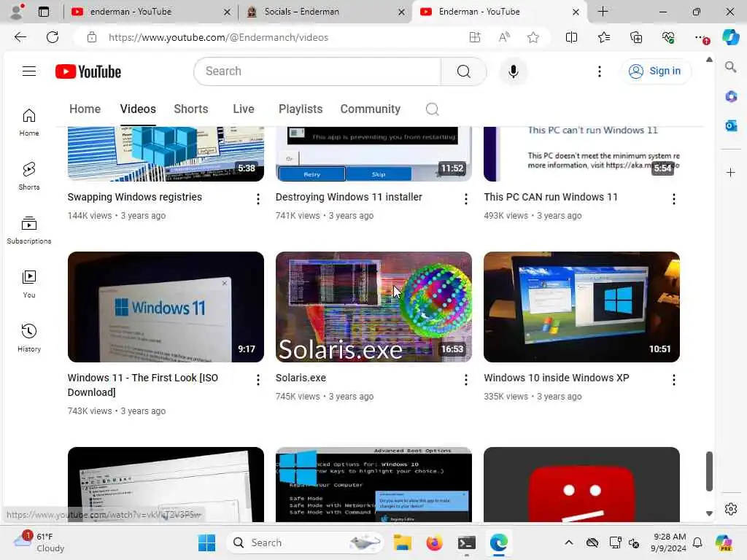Viewport: 747px width, 560px height.
Task: Click the search magnifier button
Action: (463, 71)
